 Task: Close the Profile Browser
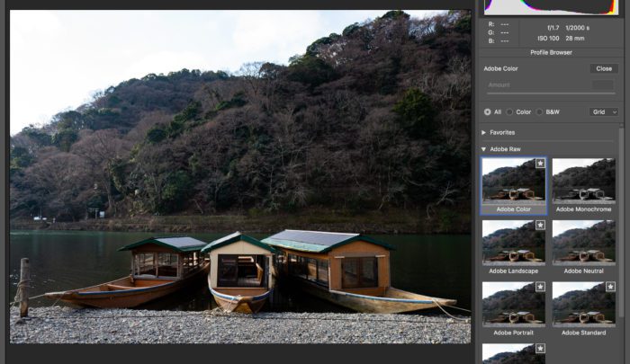604,68
